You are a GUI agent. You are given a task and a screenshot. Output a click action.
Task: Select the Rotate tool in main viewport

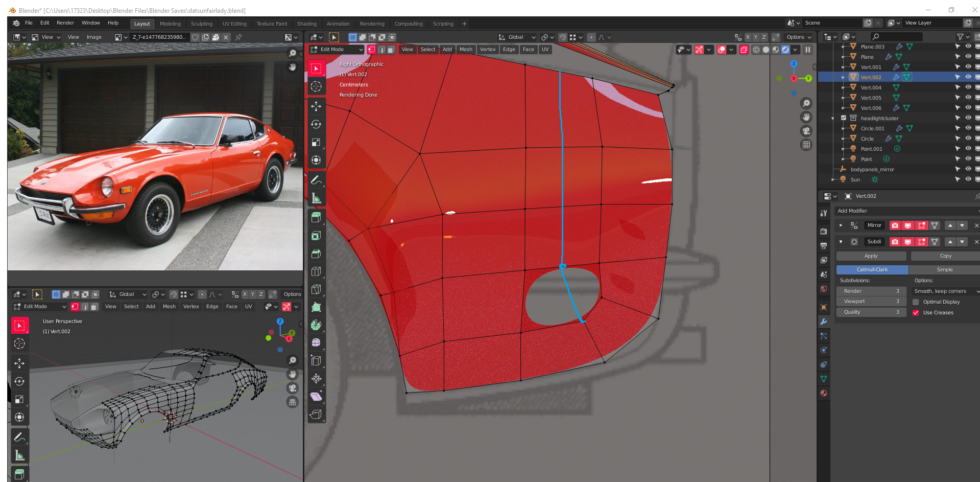click(316, 124)
